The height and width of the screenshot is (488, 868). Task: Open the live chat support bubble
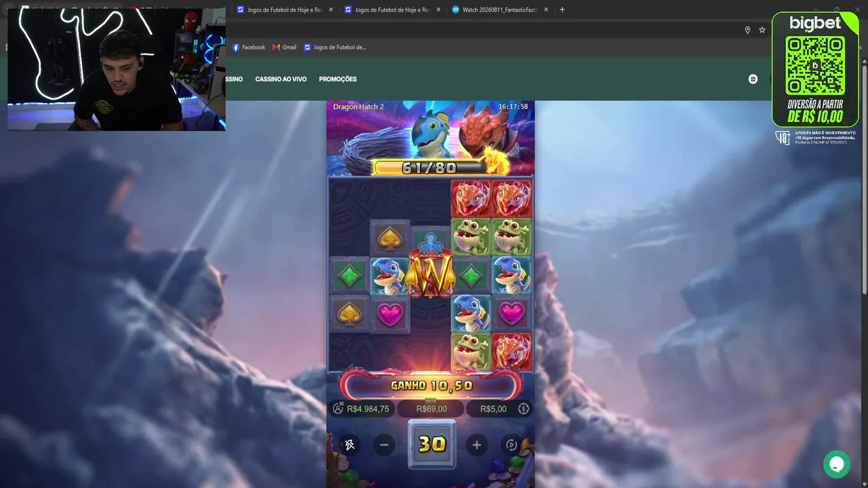pyautogui.click(x=837, y=464)
